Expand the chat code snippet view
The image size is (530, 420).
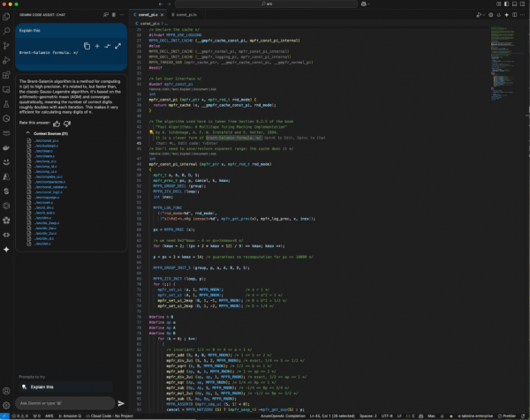(117, 45)
